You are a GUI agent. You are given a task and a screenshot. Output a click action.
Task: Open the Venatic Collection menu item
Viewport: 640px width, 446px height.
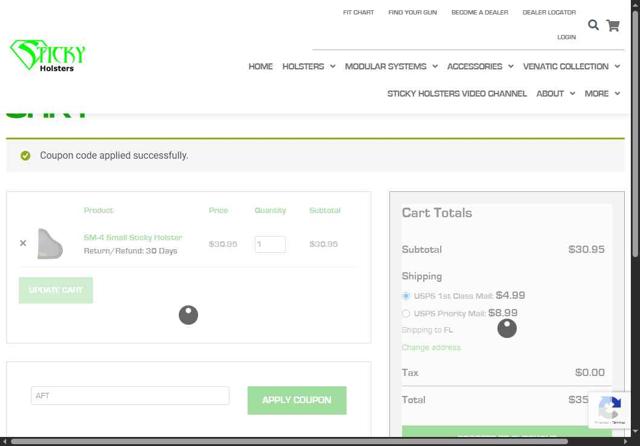click(x=566, y=66)
